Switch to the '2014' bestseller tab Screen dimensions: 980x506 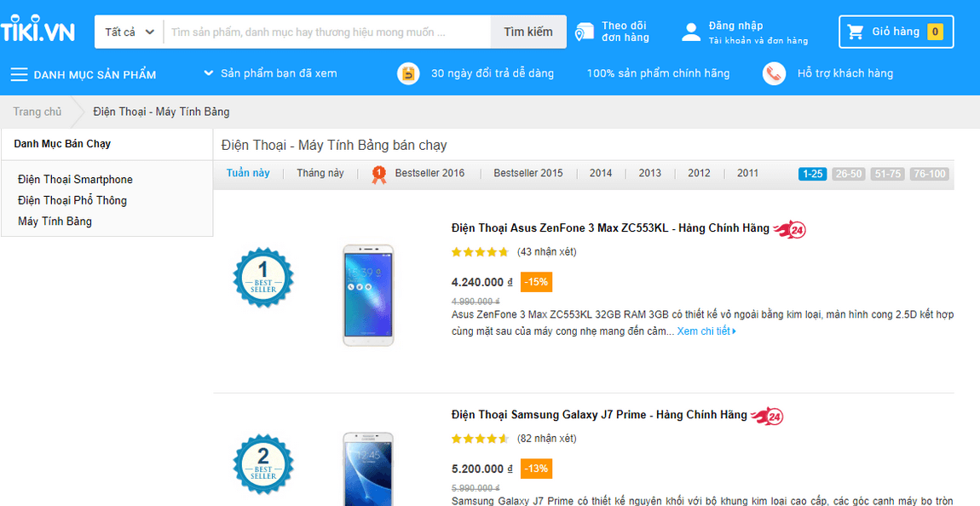(x=601, y=173)
